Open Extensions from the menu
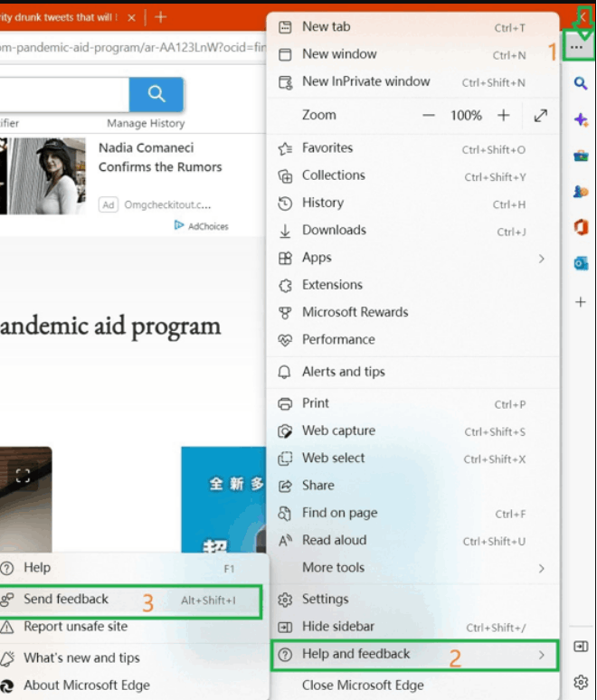The image size is (597, 700). point(413,285)
